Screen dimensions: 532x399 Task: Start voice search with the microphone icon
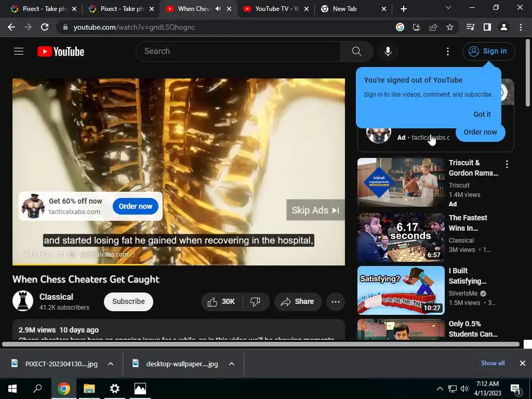pos(388,51)
